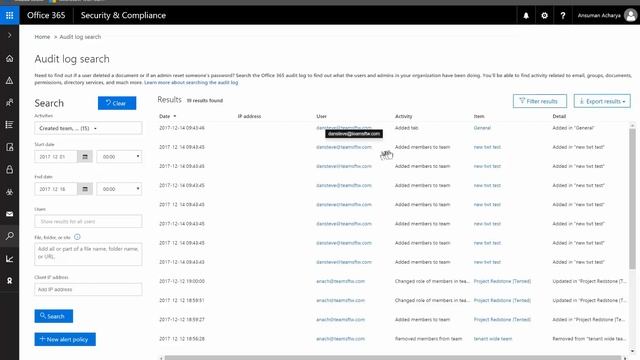Click Office 365 header title
Screen dimensions: 640x360
46,16
